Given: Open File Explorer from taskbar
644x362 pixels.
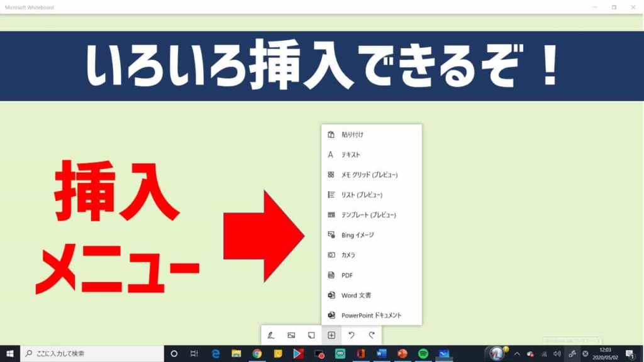Looking at the screenshot, I should click(x=236, y=353).
